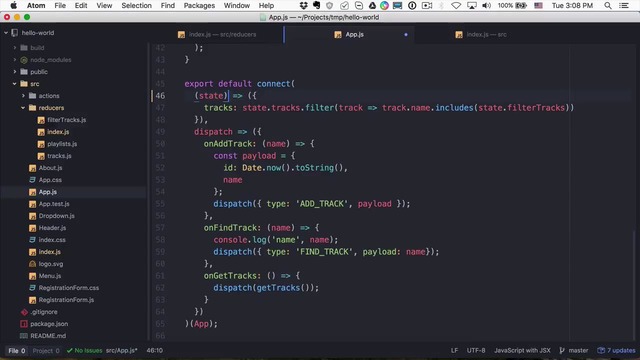Collapse the reducers folder
The image size is (640, 360).
(x=23, y=108)
